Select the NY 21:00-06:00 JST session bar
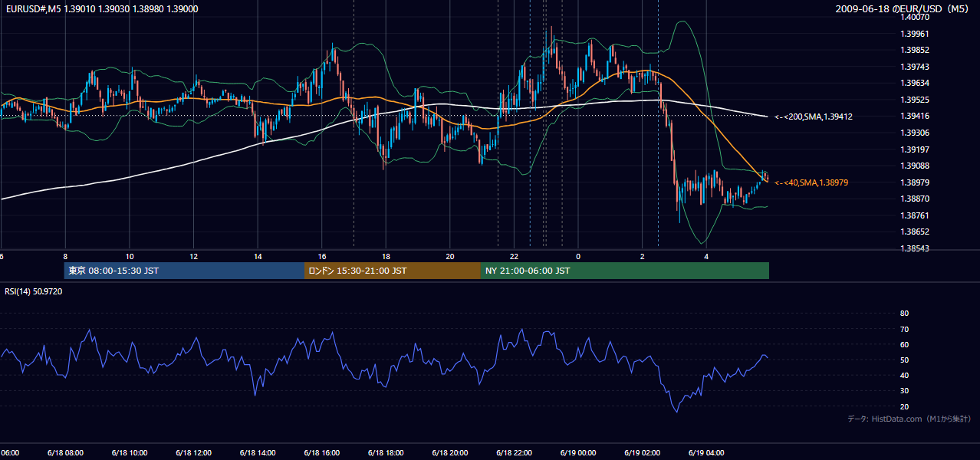Image resolution: width=980 pixels, height=460 pixels. point(625,271)
